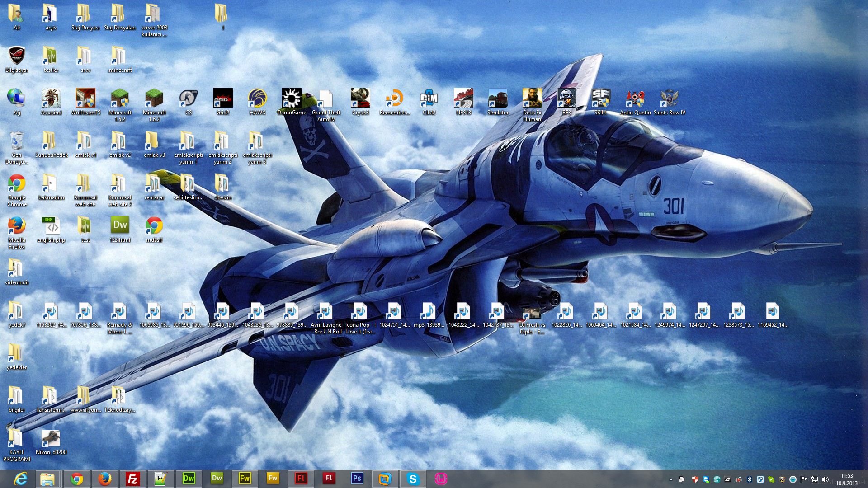Viewport: 868px width, 488px height.
Task: Select the Google Chrome desktop shortcut
Action: pos(17,190)
